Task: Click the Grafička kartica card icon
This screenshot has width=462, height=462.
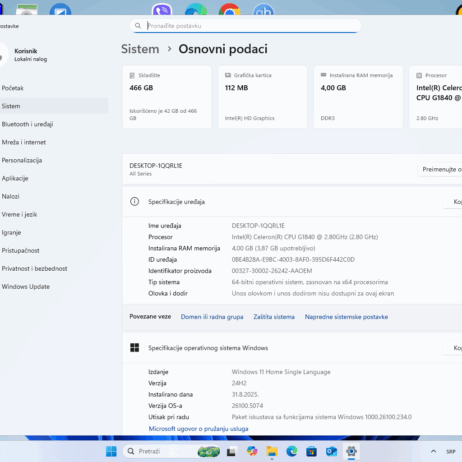Action: [x=228, y=75]
